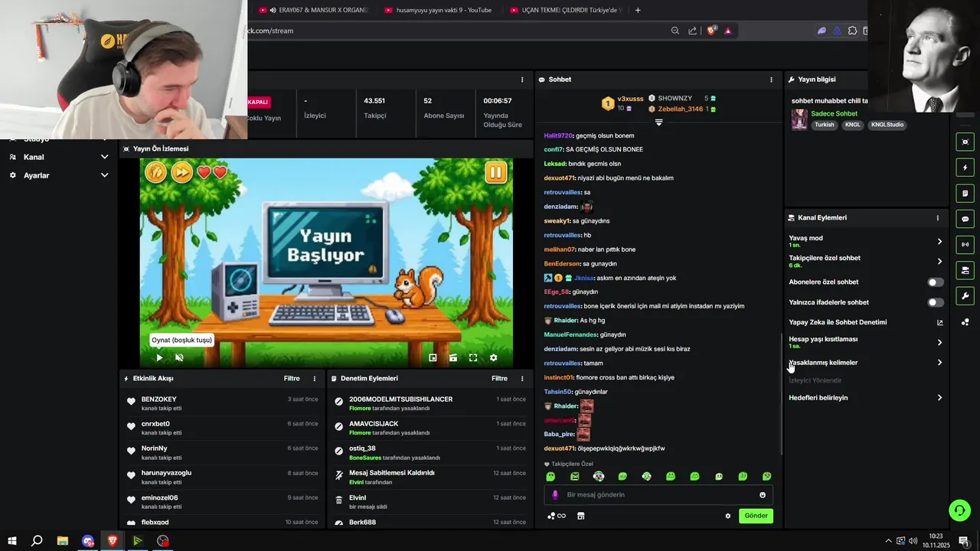Unmute the stream preview audio

pyautogui.click(x=179, y=357)
